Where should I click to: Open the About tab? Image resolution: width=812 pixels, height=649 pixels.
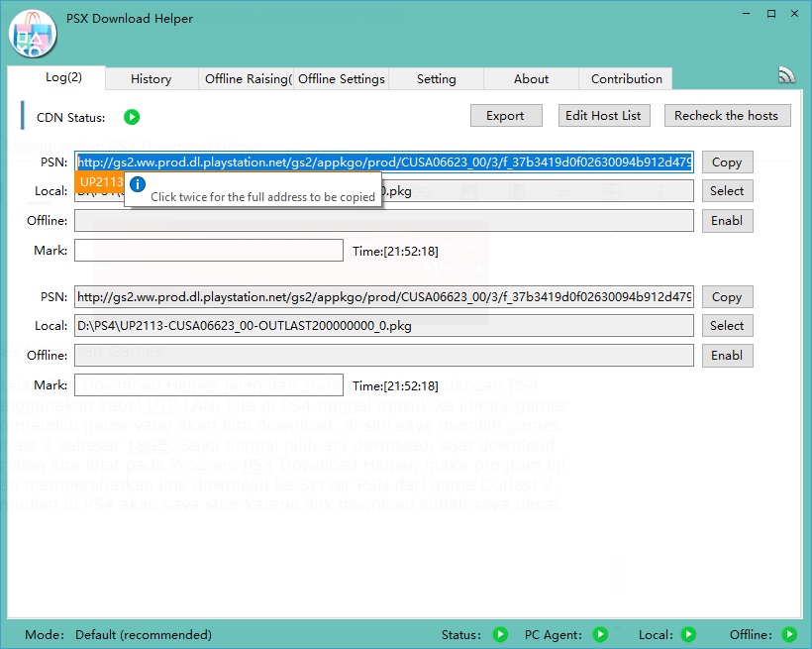(532, 79)
